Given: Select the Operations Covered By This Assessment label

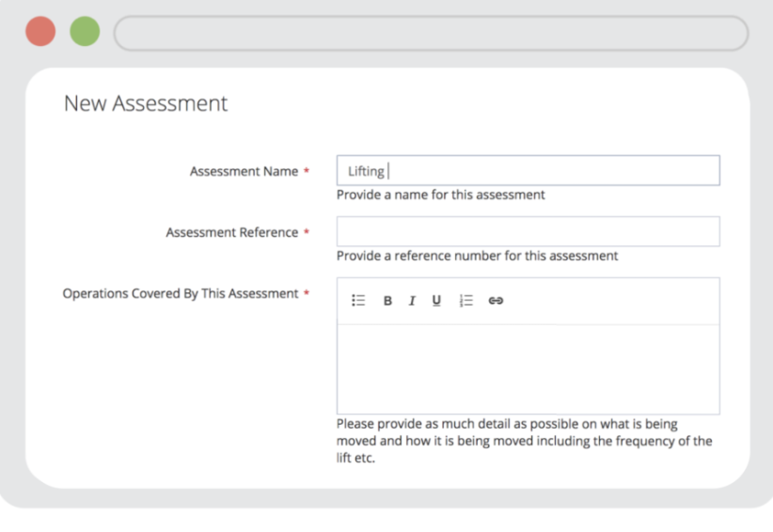Looking at the screenshot, I should (x=180, y=294).
